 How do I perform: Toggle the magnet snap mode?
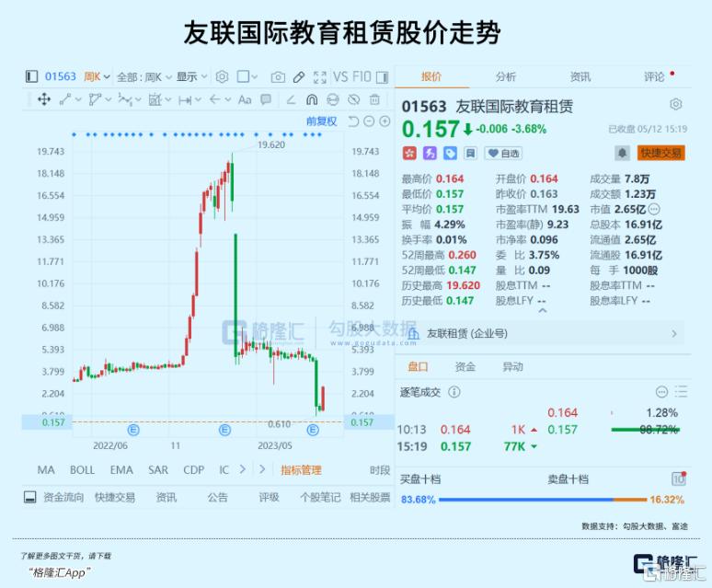pos(312,99)
